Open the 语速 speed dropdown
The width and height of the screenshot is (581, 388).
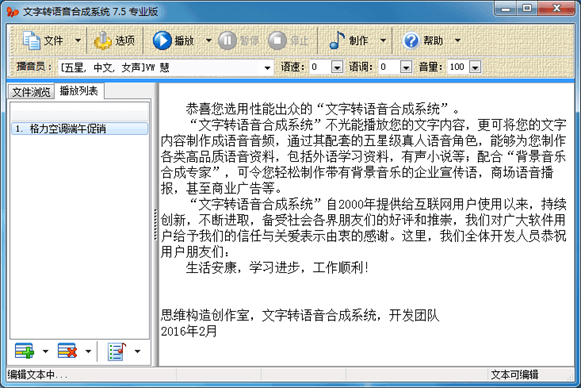pyautogui.click(x=336, y=67)
